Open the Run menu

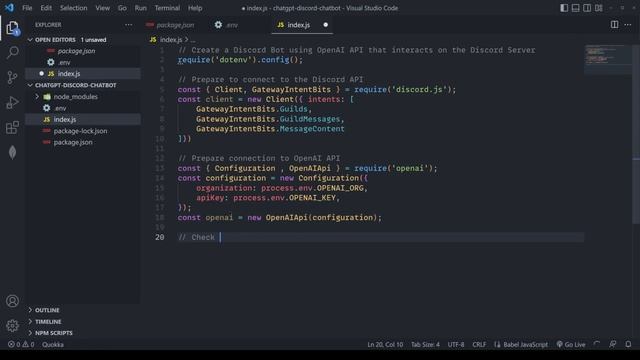click(140, 8)
